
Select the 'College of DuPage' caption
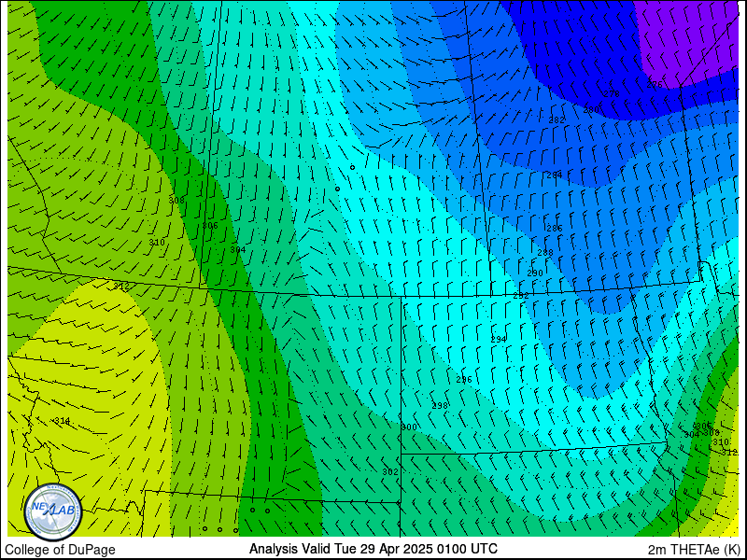click(x=60, y=550)
